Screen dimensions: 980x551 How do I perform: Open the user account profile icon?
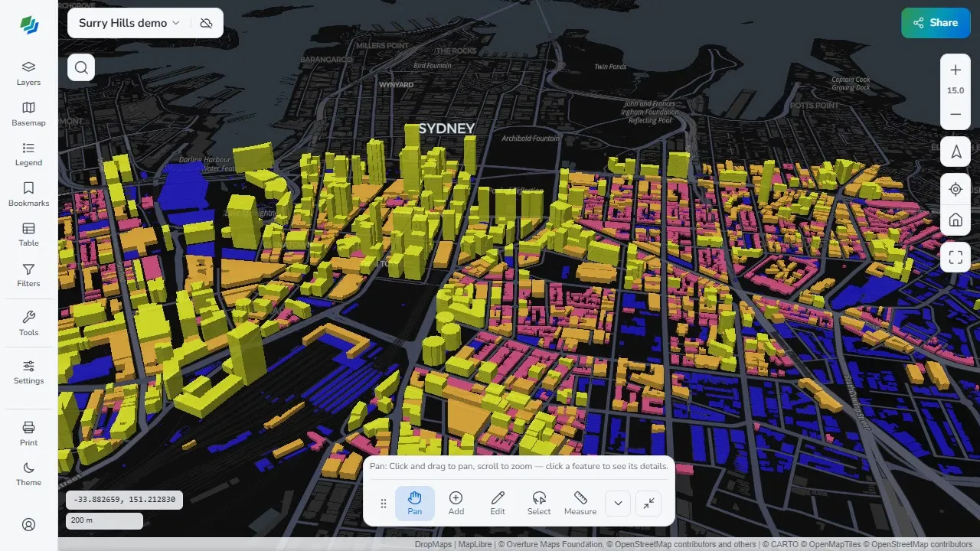coord(28,524)
